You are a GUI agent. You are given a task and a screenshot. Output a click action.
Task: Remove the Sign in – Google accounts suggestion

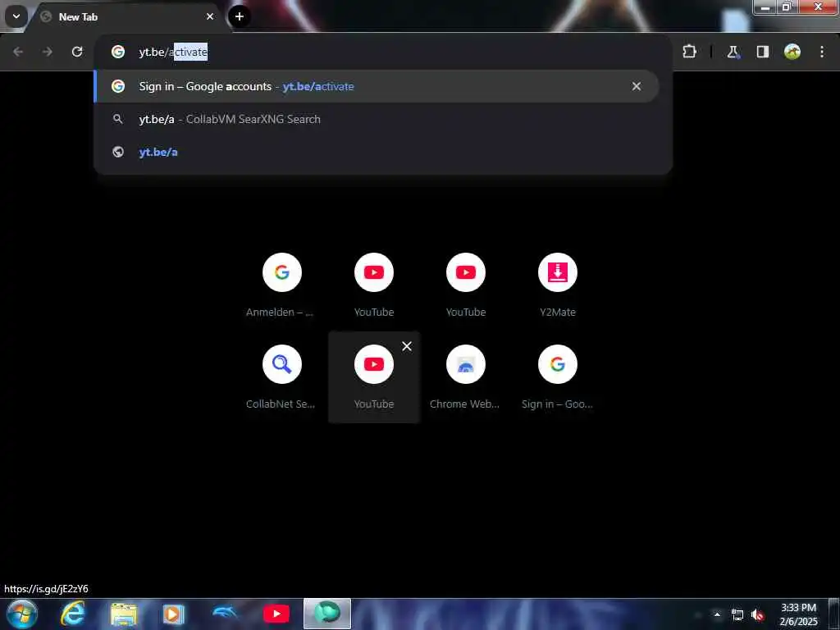point(637,86)
